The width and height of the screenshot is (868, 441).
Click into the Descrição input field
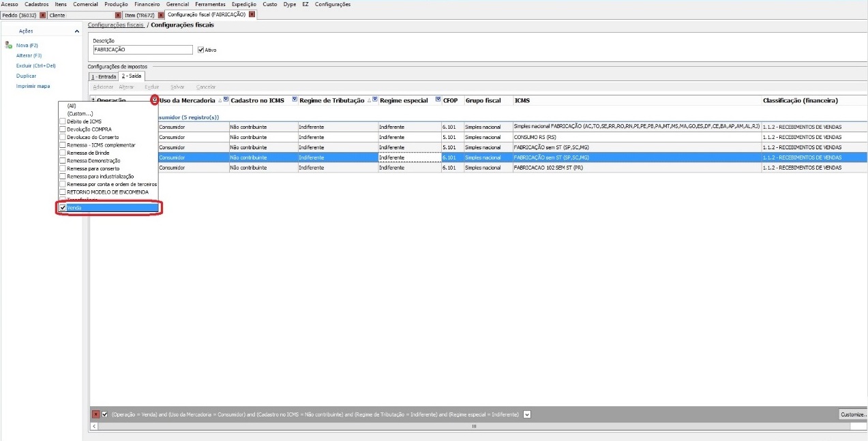(143, 50)
